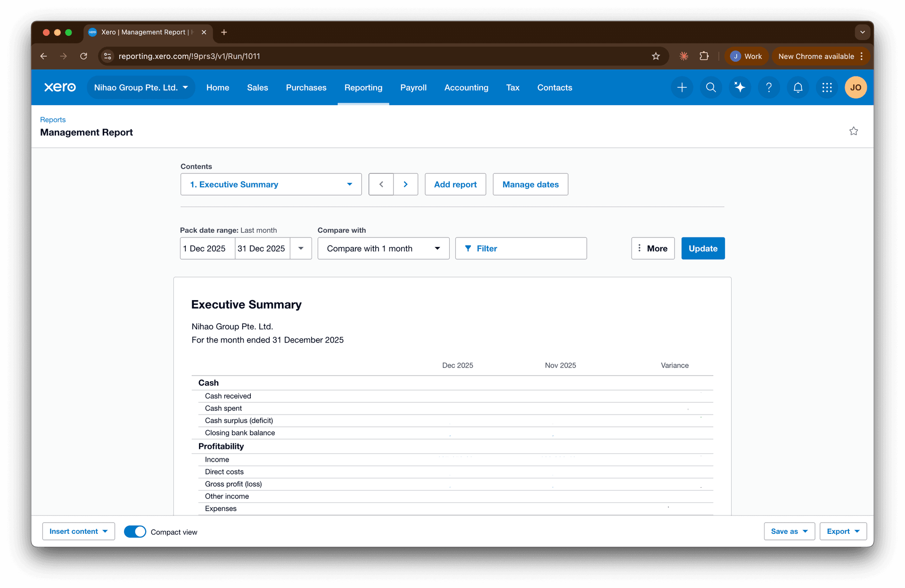The image size is (905, 588).
Task: Open the Help menu
Action: coord(769,87)
